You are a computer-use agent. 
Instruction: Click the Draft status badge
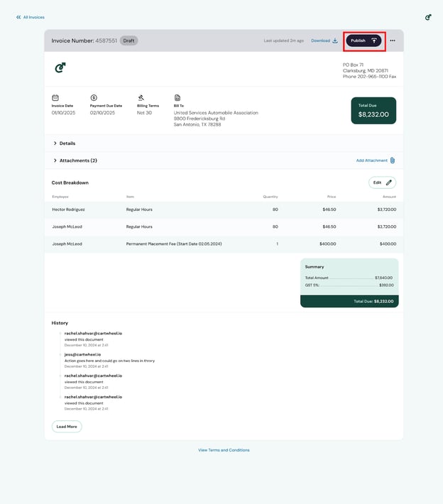tap(128, 40)
